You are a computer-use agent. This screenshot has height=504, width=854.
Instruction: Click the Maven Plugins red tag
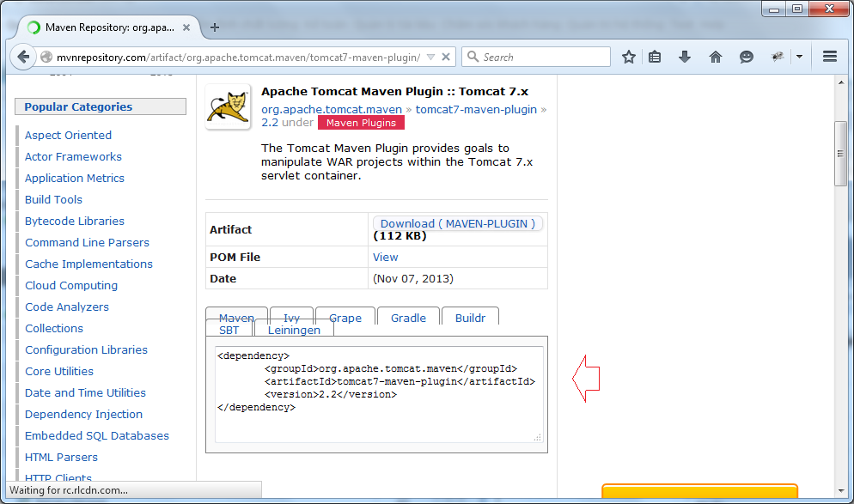[x=361, y=123]
